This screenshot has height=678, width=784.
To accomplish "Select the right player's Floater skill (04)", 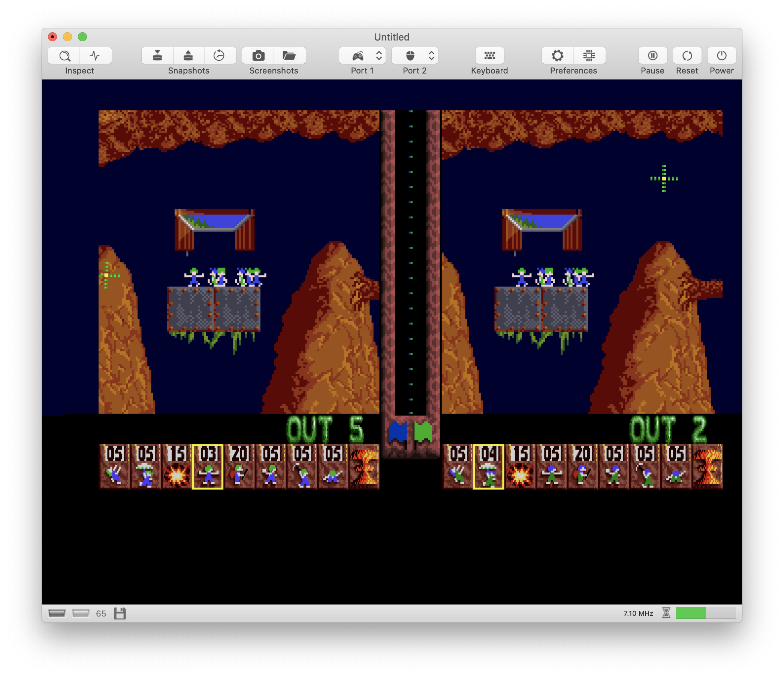I will (488, 466).
